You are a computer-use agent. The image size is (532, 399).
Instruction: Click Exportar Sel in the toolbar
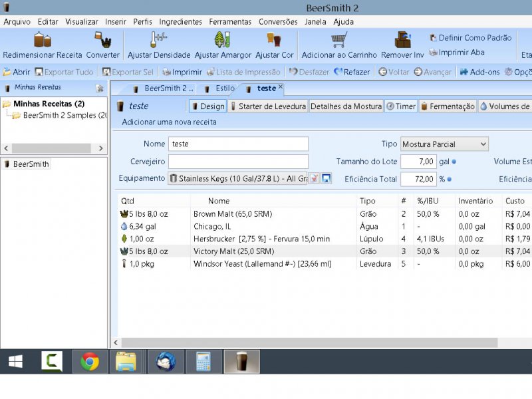128,72
